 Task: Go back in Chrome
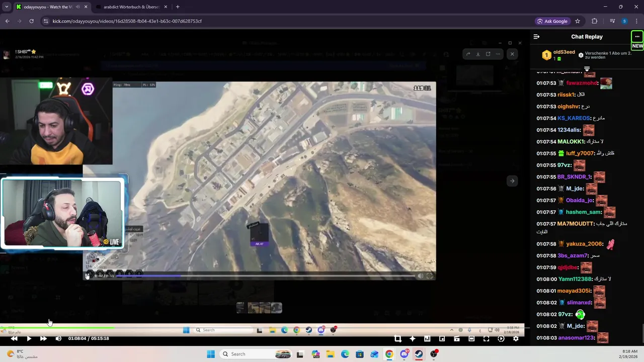click(x=7, y=21)
